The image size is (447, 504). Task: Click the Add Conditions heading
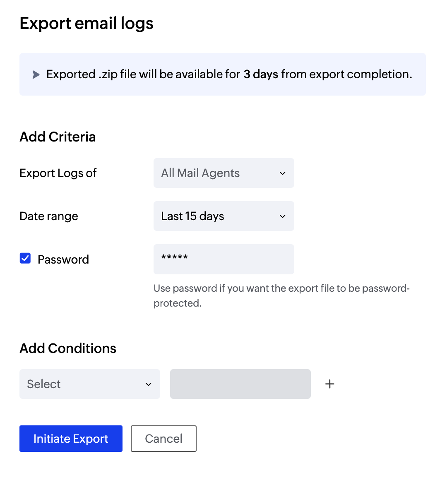point(68,348)
